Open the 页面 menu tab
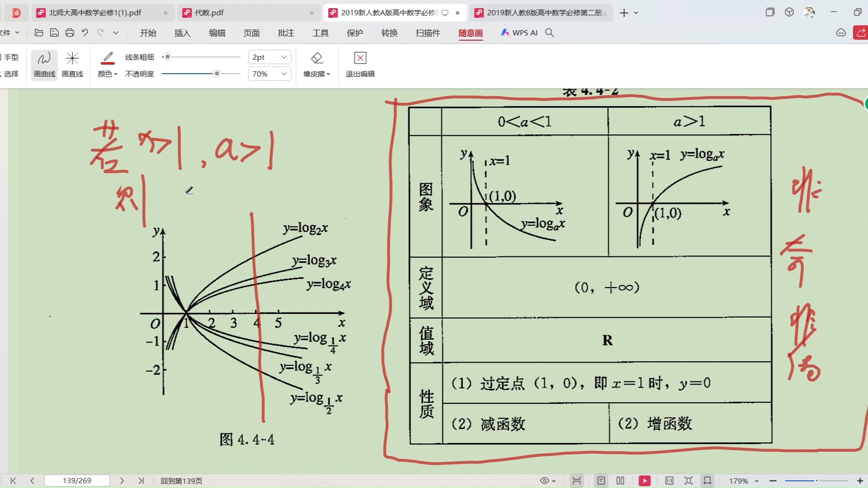The height and width of the screenshot is (488, 868). click(251, 33)
